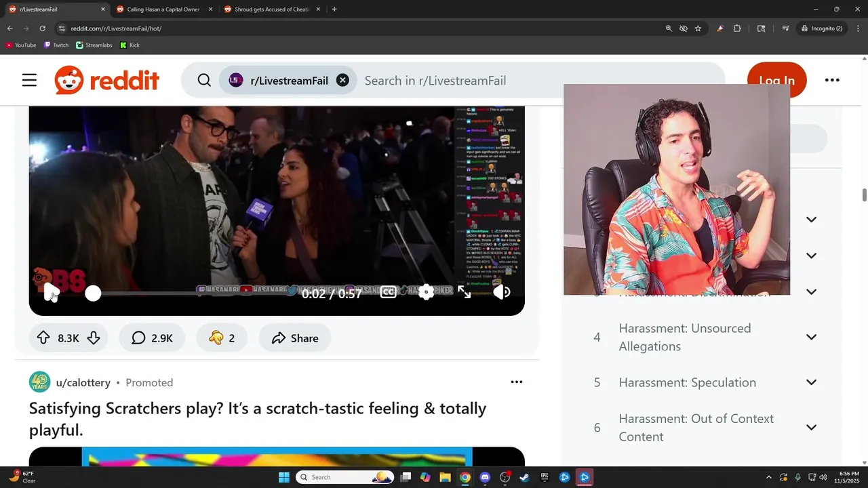This screenshot has width=868, height=488.
Task: Click the page vertical scrollbar thumb
Action: tap(865, 195)
